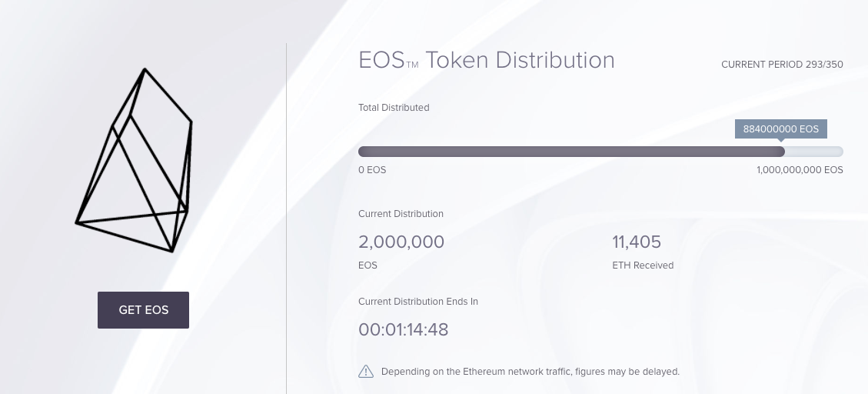Click the 884000000 EOS progress tooltip

pos(780,129)
